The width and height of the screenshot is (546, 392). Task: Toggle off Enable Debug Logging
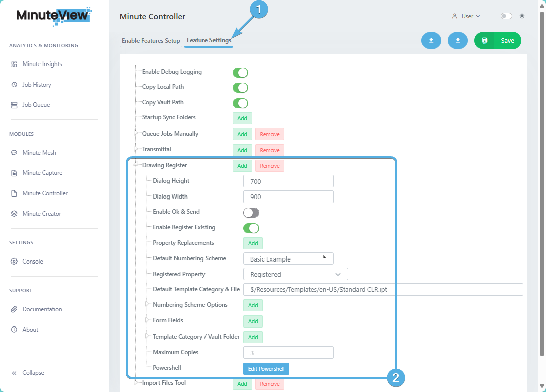[240, 72]
